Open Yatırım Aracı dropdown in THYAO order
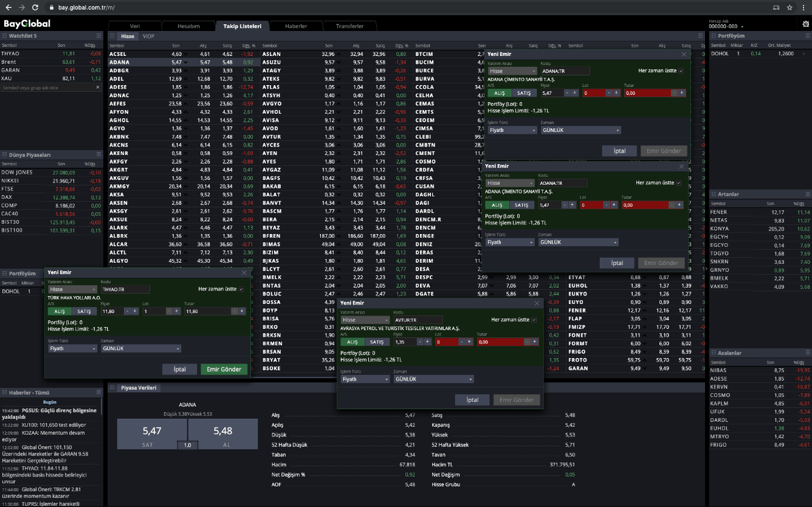 (72, 289)
